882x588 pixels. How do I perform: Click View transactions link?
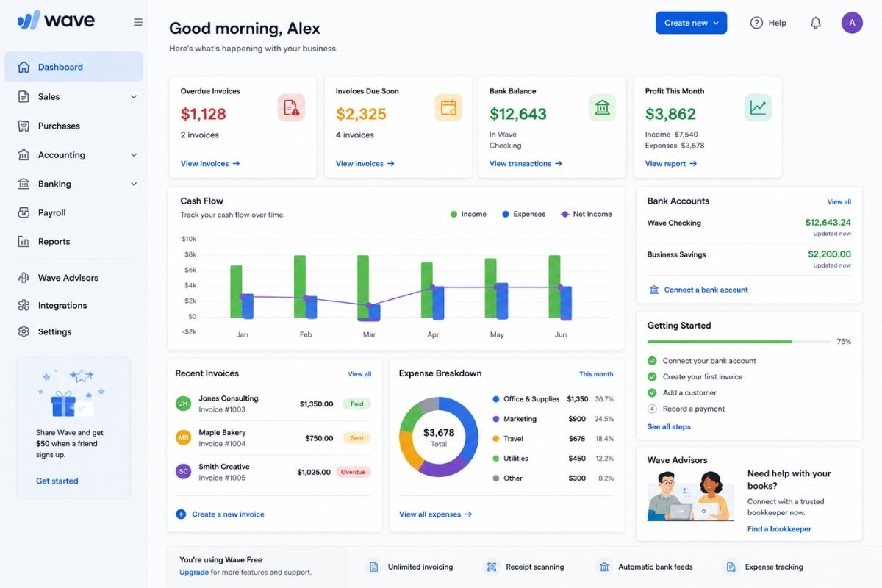point(526,163)
